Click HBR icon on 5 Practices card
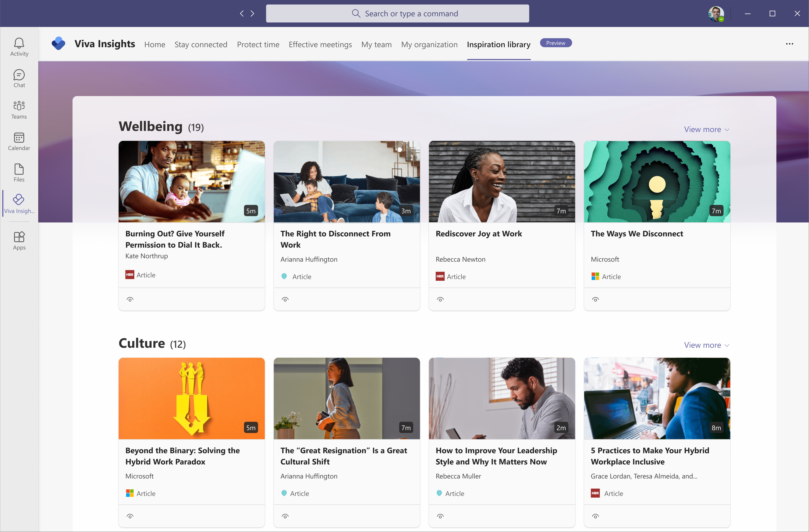 (x=595, y=493)
